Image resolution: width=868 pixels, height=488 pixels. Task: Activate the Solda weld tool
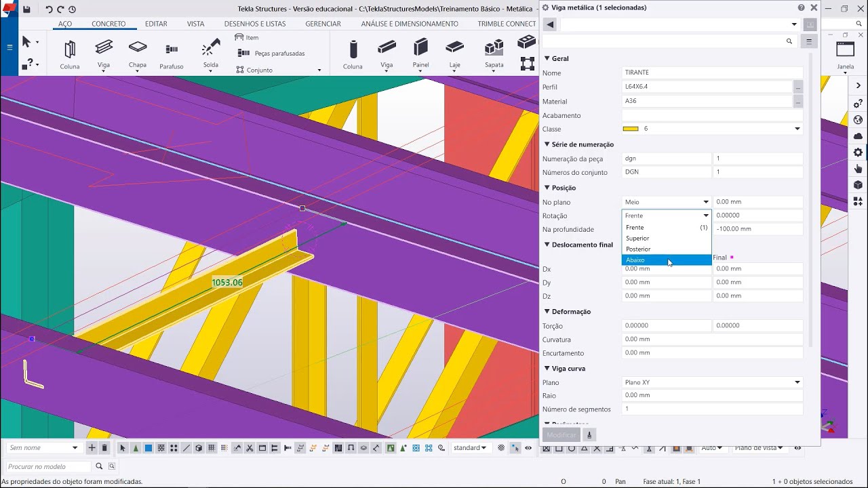[x=211, y=47]
